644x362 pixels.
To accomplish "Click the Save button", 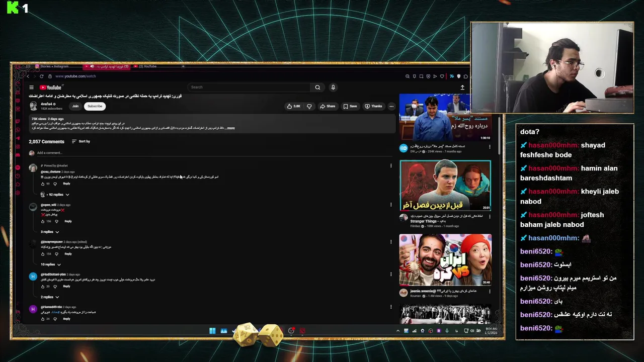I will 350,106.
